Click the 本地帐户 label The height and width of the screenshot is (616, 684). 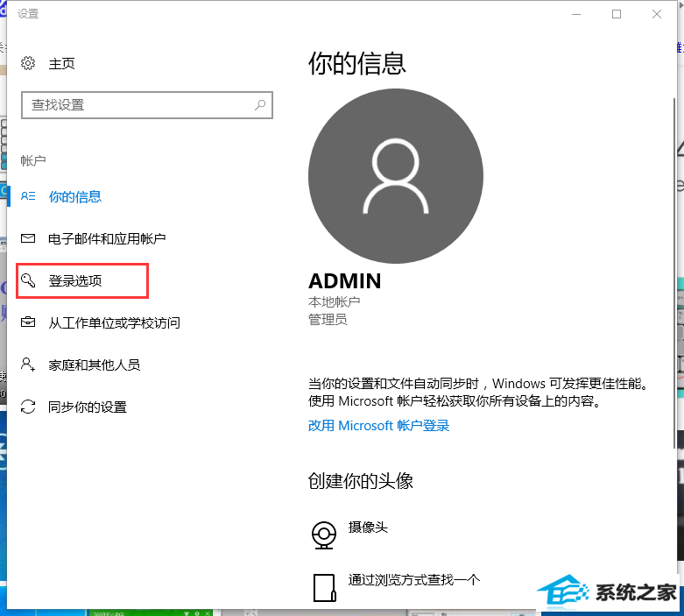[x=335, y=301]
